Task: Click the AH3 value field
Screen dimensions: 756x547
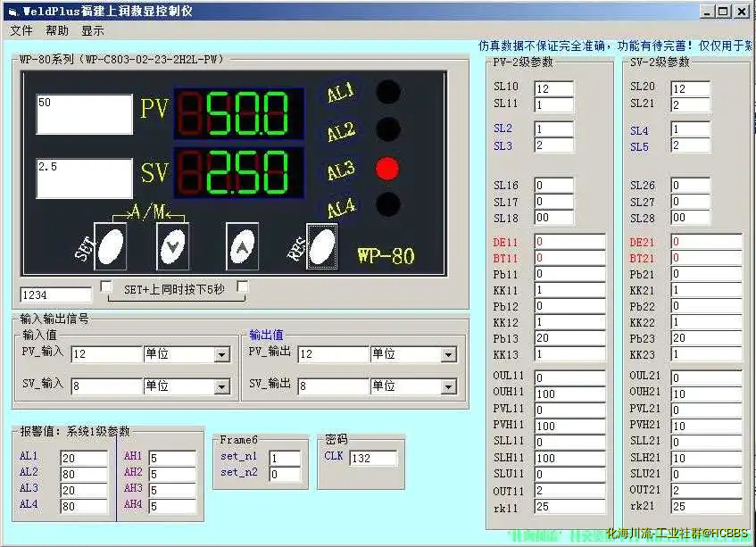Action: [x=172, y=490]
